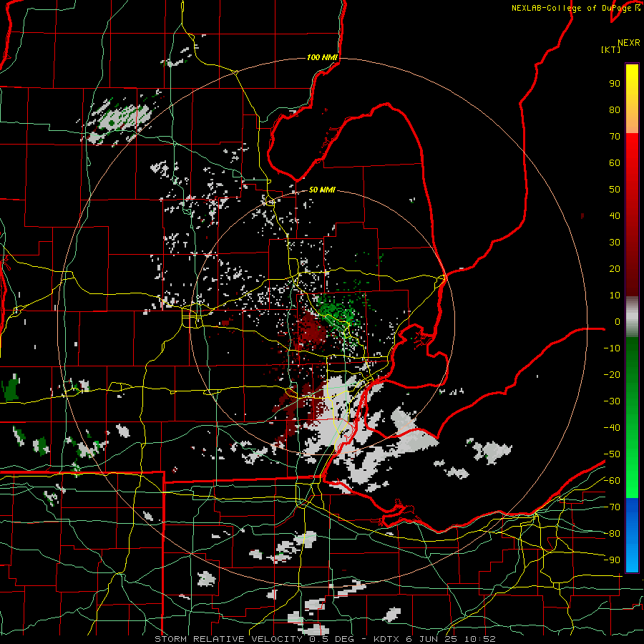This screenshot has width=644, height=644.
Task: Click the 50 value on velocity scale
Action: (x=615, y=190)
